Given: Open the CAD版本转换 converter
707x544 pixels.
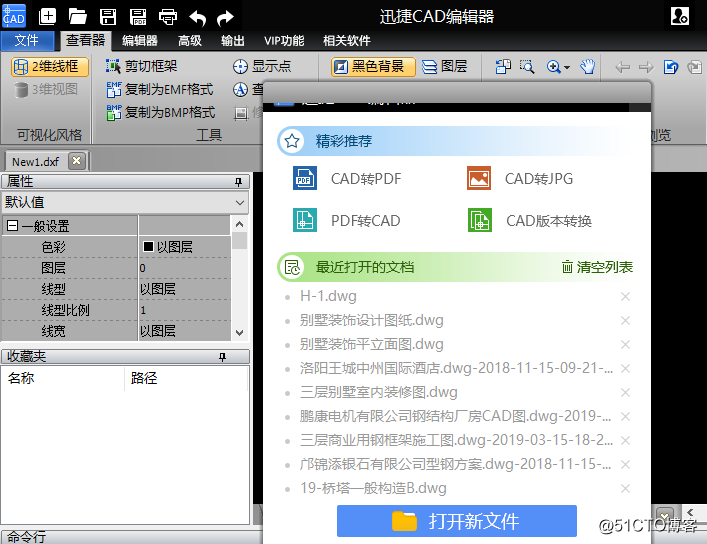Looking at the screenshot, I should pos(530,220).
